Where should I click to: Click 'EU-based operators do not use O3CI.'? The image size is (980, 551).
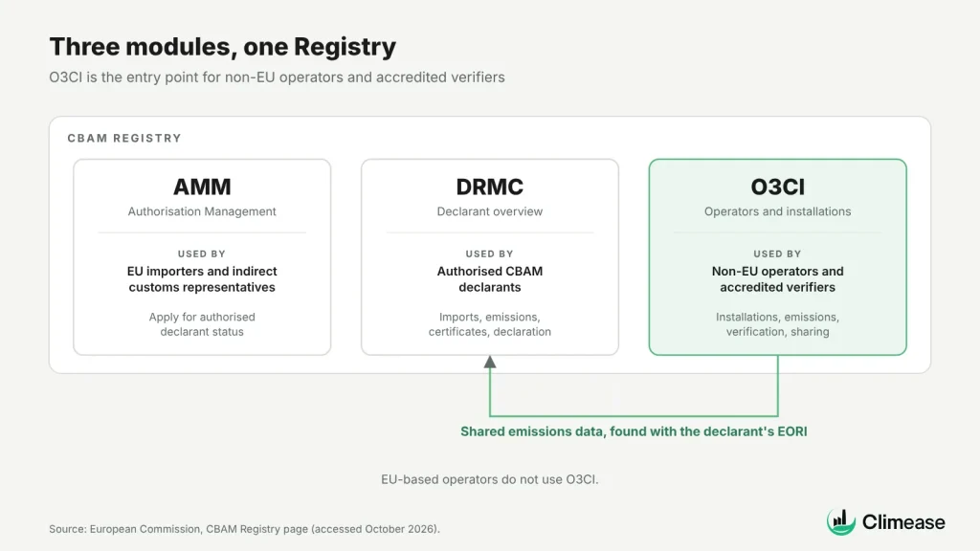coord(489,480)
